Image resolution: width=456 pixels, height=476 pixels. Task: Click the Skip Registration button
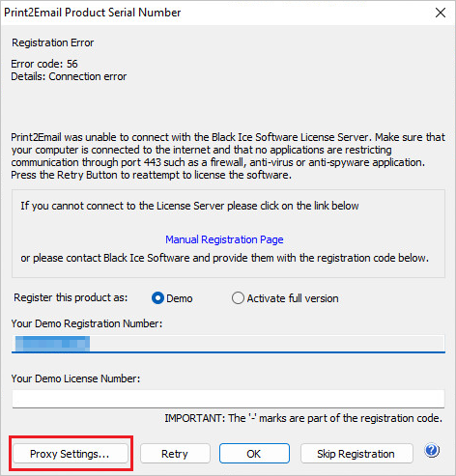[356, 454]
